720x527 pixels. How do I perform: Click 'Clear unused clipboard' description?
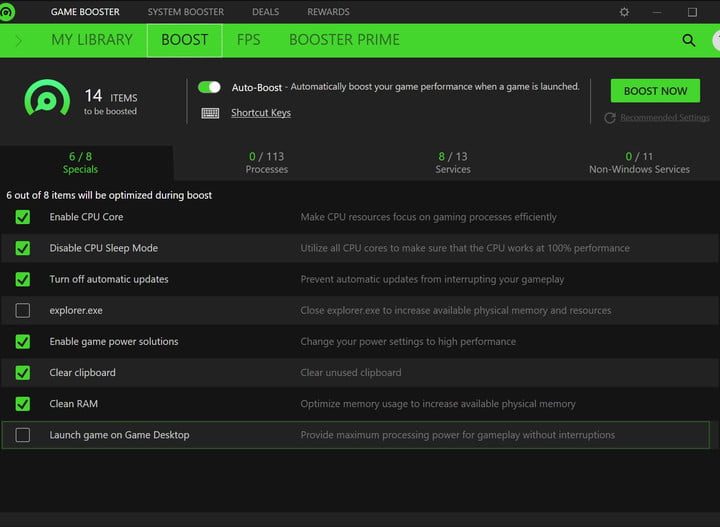click(351, 373)
